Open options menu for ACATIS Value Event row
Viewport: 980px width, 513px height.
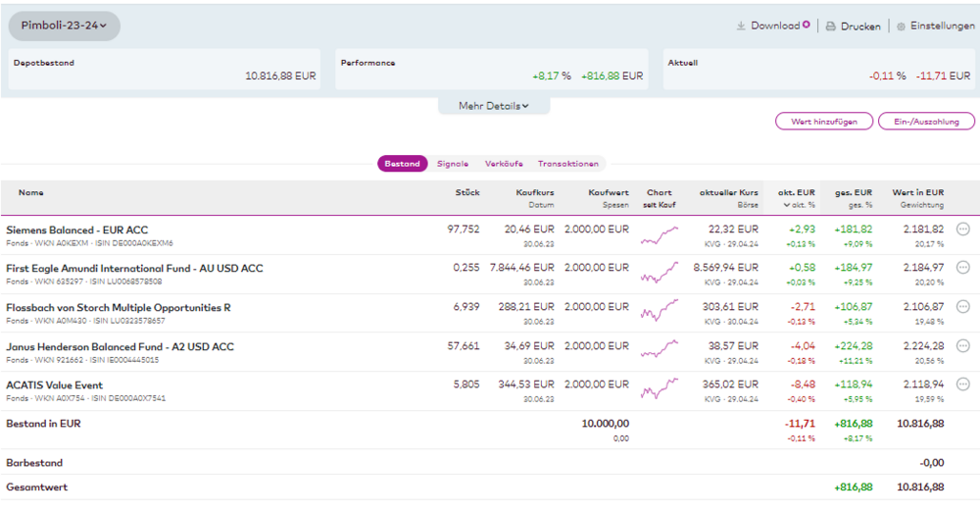962,385
